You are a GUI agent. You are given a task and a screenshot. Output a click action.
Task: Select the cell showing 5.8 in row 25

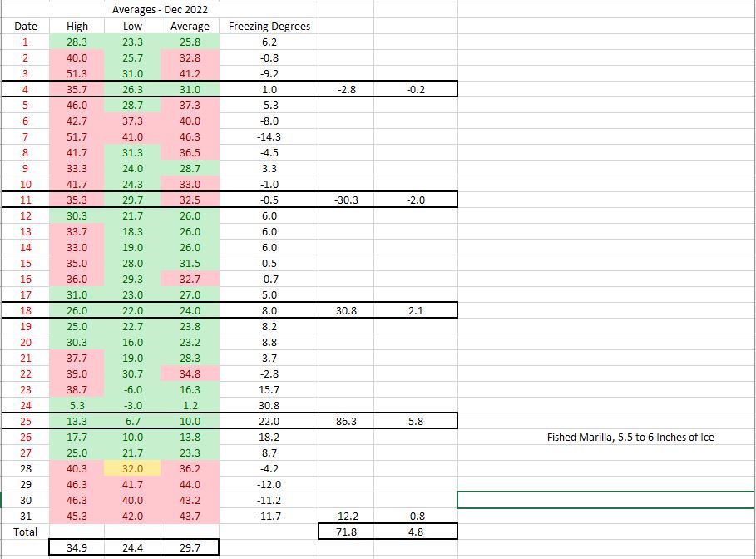[x=416, y=421]
